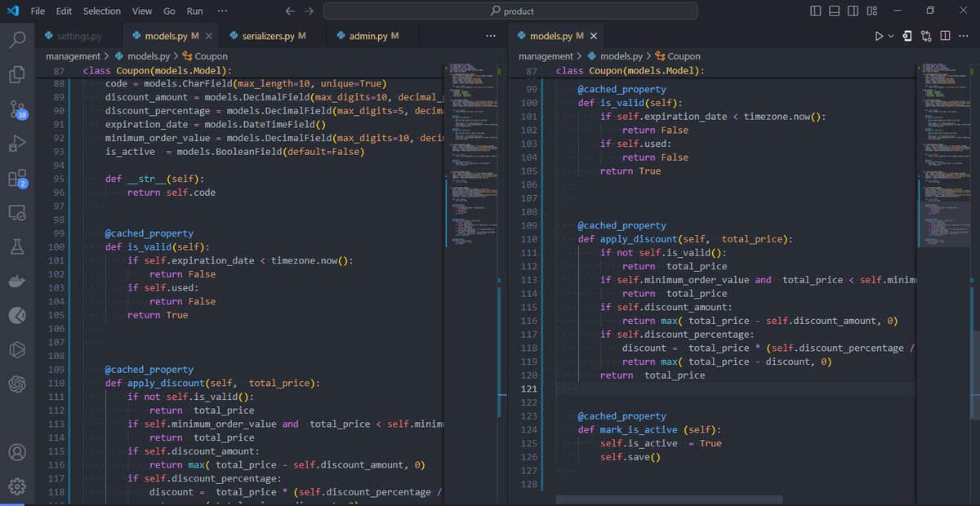Click 'expiration_date = models.DateTimeField()' line
This screenshot has width=980, height=506.
click(x=216, y=125)
